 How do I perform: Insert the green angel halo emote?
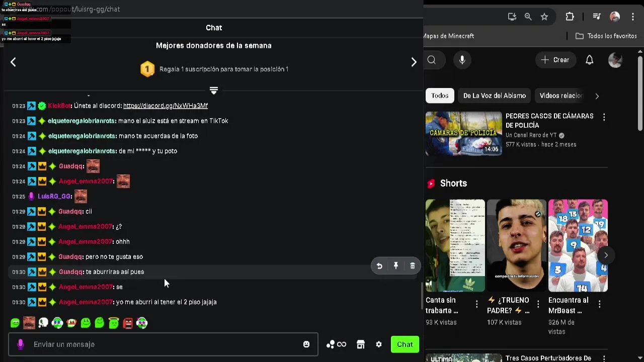tap(114, 323)
